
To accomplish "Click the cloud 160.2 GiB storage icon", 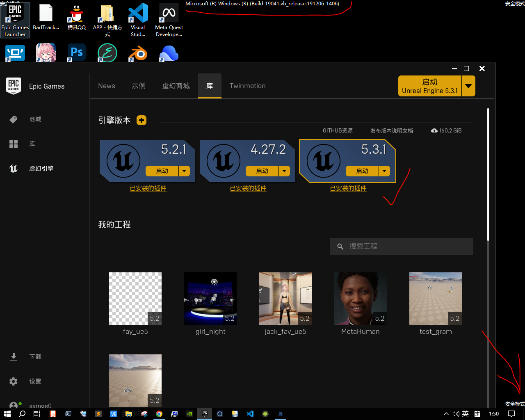I will tap(434, 130).
